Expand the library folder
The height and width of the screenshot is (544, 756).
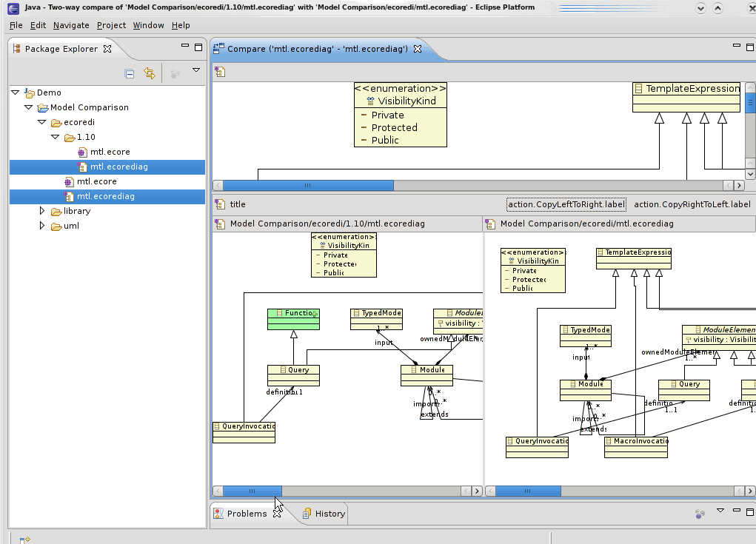(x=42, y=211)
